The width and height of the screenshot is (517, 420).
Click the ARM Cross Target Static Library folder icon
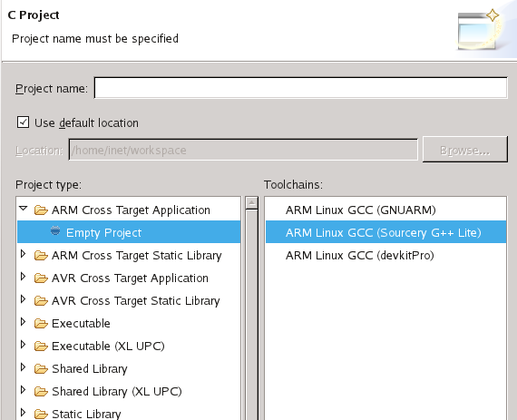click(x=41, y=256)
